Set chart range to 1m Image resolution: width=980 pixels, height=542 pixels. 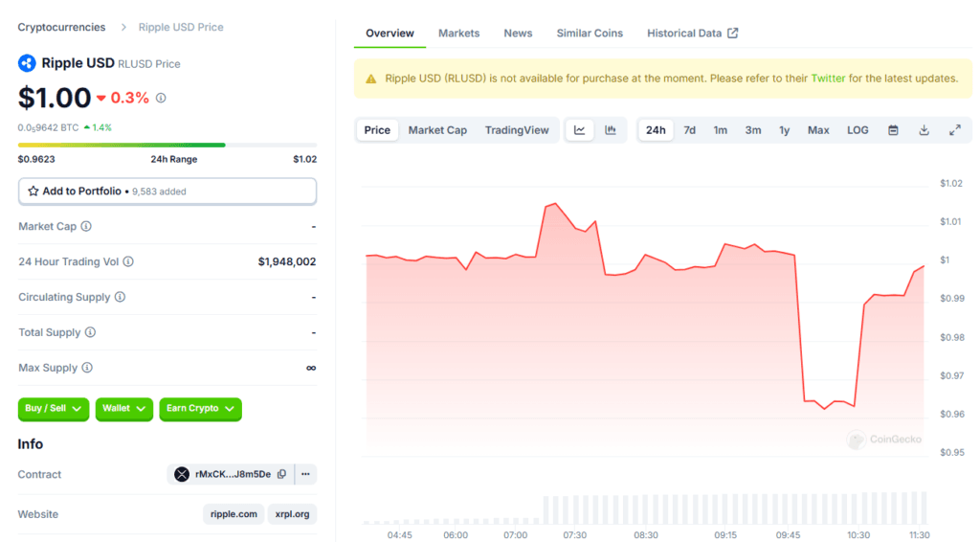coord(720,130)
